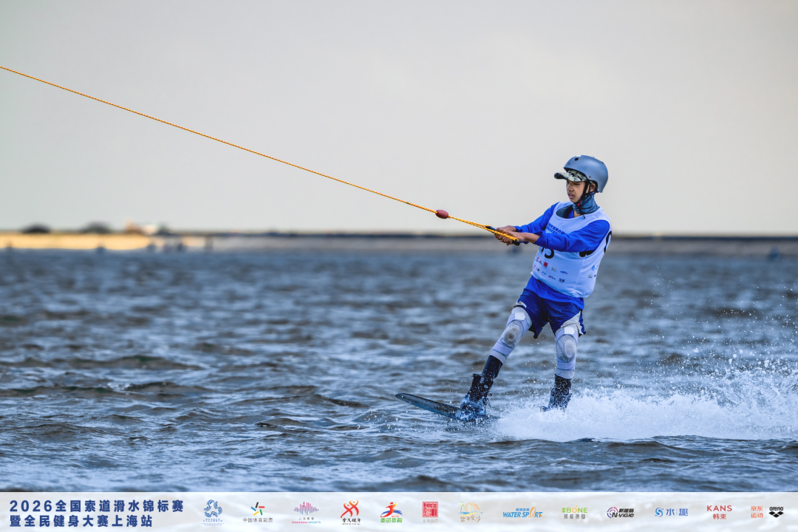Viewport: 798px width, 532px height.
Task: Click the WATER SPORT logo
Action: tap(522, 513)
